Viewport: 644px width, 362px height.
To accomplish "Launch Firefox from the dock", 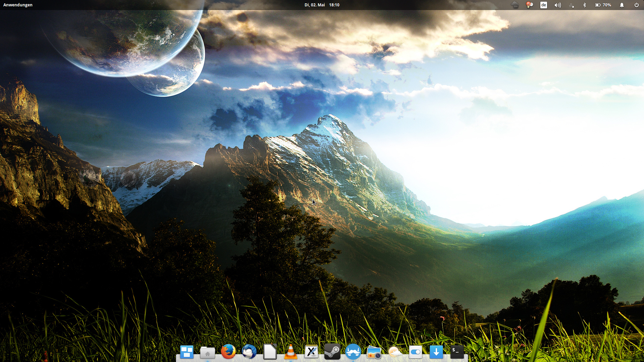I will click(228, 352).
